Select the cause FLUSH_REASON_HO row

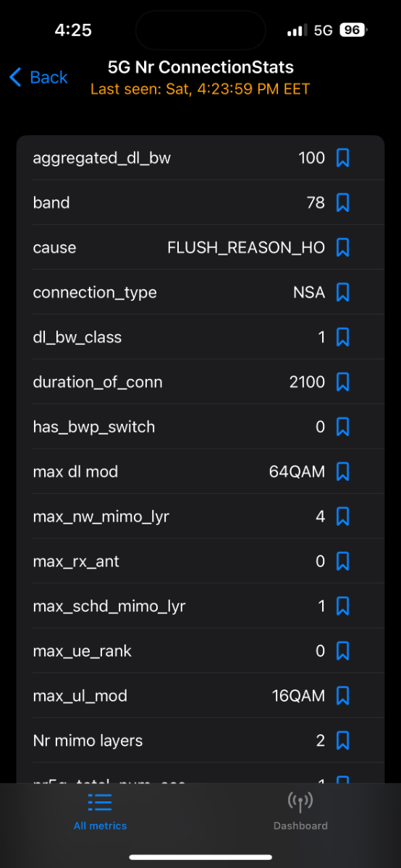200,247
